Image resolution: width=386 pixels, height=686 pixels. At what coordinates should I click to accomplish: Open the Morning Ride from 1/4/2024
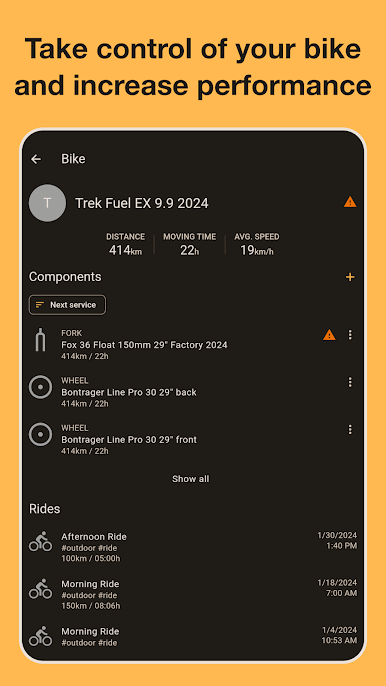[193, 637]
